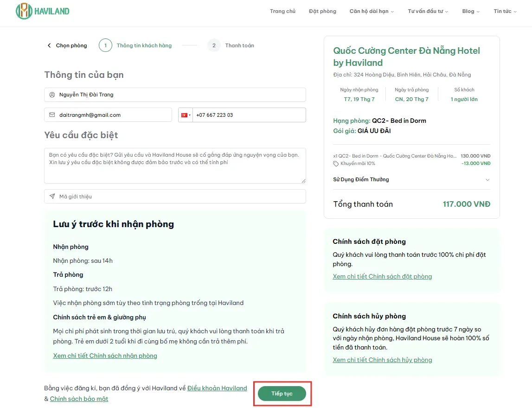
Task: Go back to Chọn phòng
Action: click(71, 45)
